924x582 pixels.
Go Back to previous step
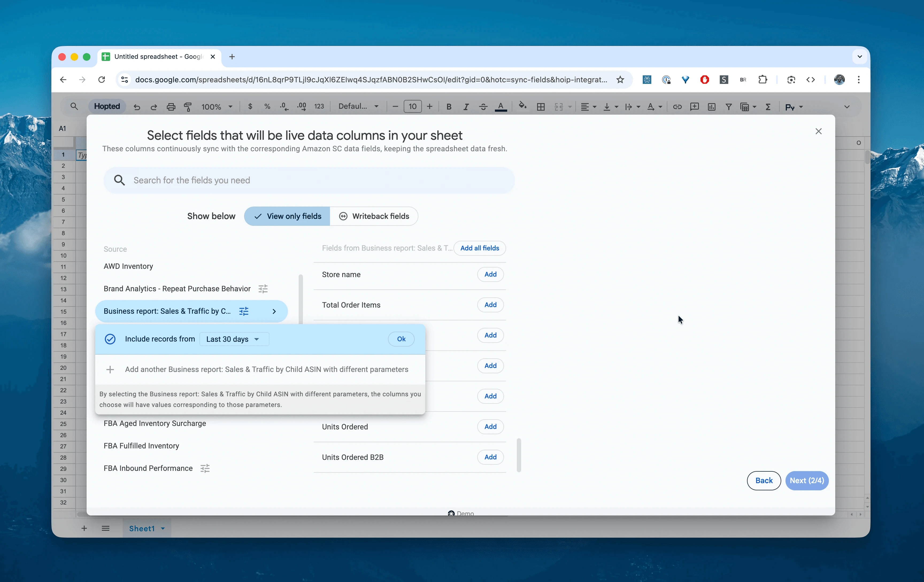click(x=764, y=480)
